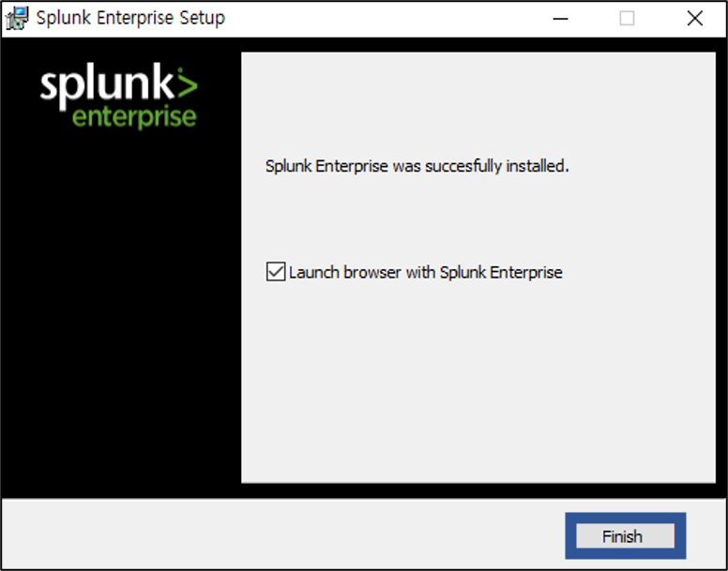Click the green chevron in the Splunk logo
Image resolution: width=728 pixels, height=571 pixels.
tap(187, 83)
